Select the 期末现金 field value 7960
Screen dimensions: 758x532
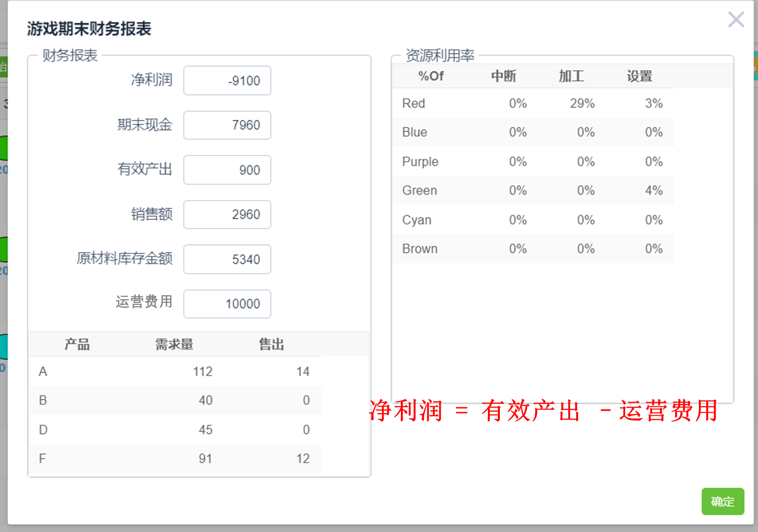[x=227, y=125]
